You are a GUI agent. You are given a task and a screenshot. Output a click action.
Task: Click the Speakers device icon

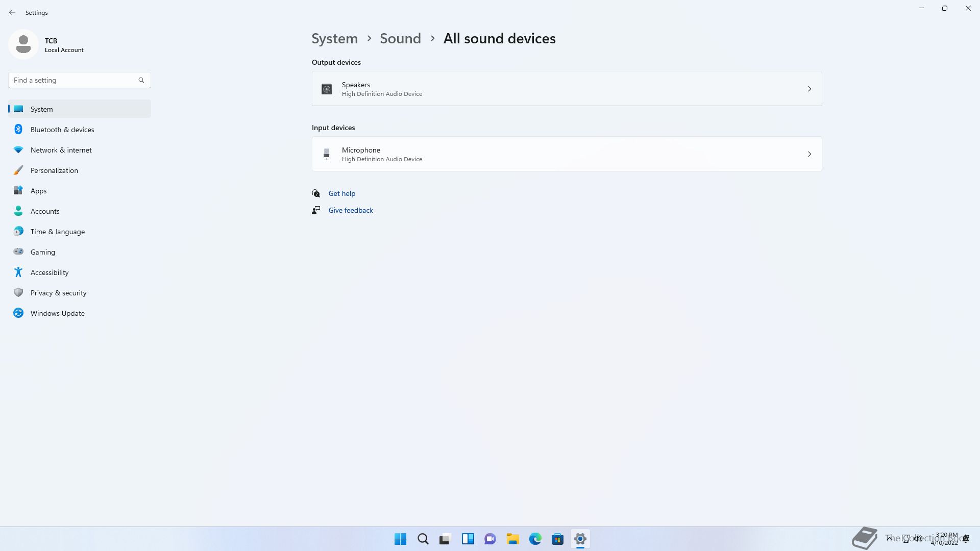point(327,89)
